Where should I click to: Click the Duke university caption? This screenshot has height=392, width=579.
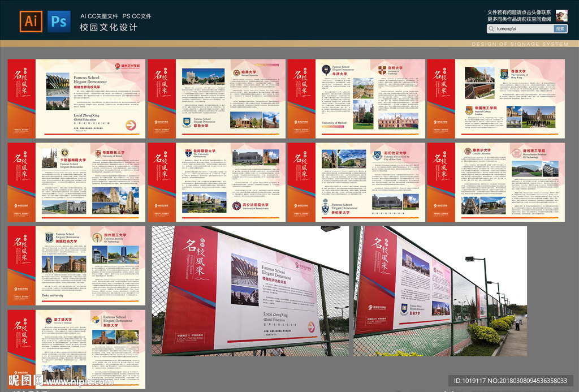pyautogui.click(x=53, y=296)
